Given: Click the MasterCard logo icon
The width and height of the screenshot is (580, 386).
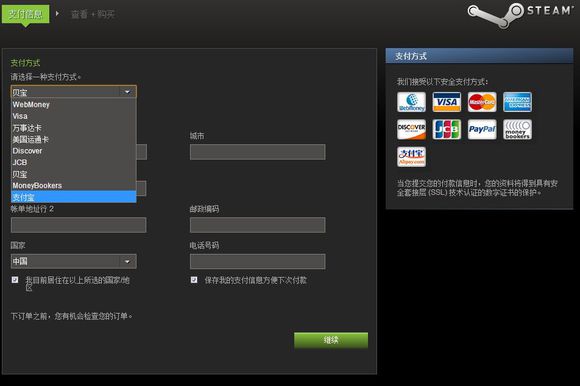Looking at the screenshot, I should (x=482, y=102).
